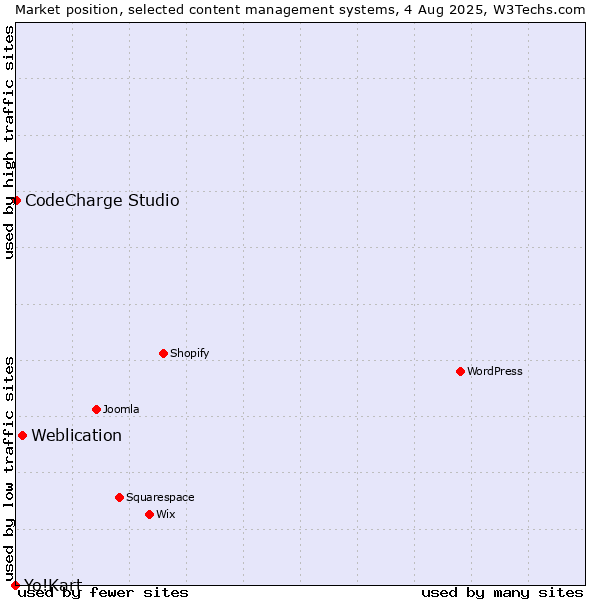Image resolution: width=600 pixels, height=600 pixels.
Task: Click the CodeCharge Studio red data point
Action: pos(16,201)
